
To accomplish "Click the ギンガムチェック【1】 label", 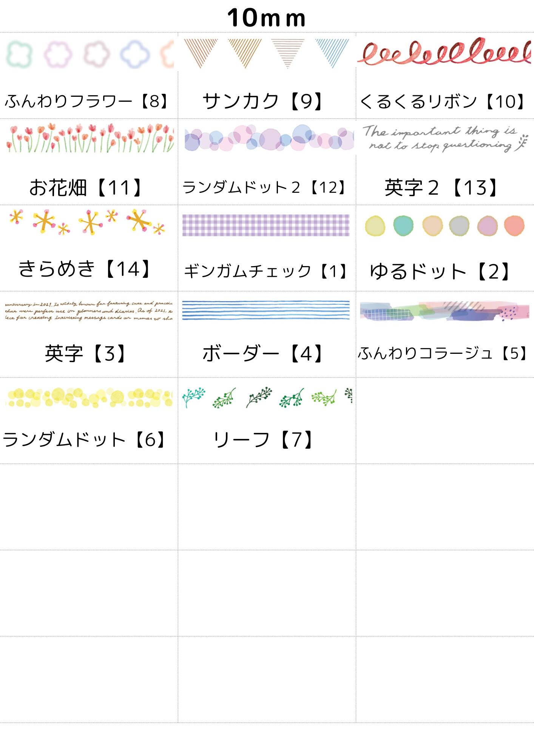I will click(x=266, y=271).
